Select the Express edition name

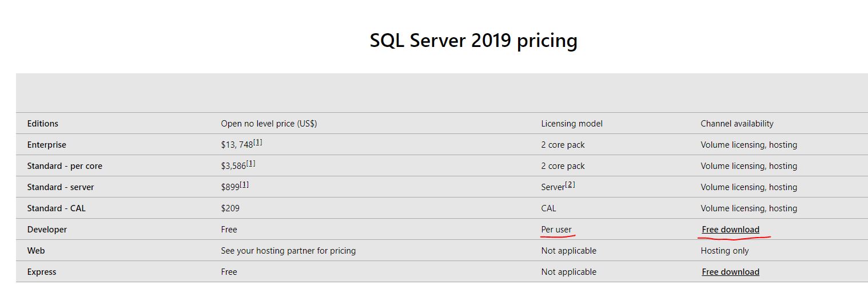(41, 272)
